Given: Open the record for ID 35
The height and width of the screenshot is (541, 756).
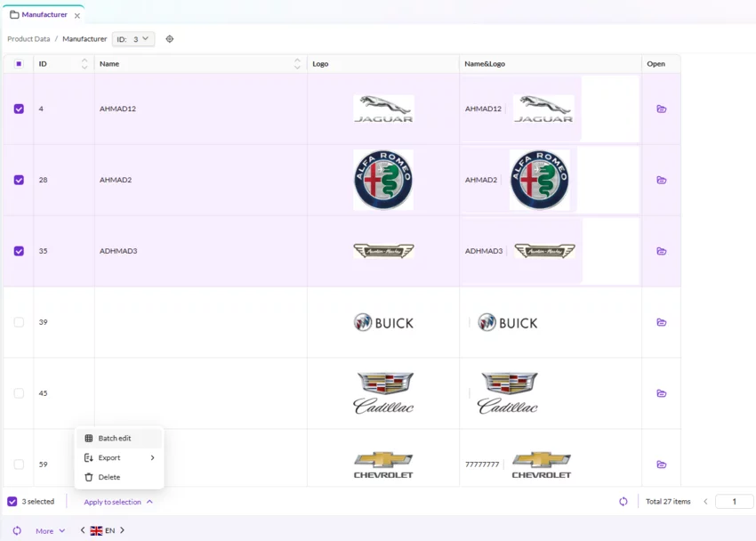Looking at the screenshot, I should pos(662,251).
